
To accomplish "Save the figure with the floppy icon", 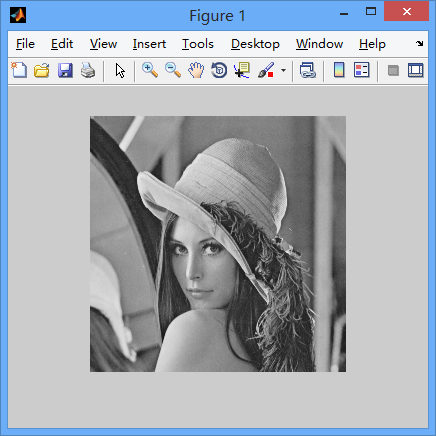I will pos(65,70).
